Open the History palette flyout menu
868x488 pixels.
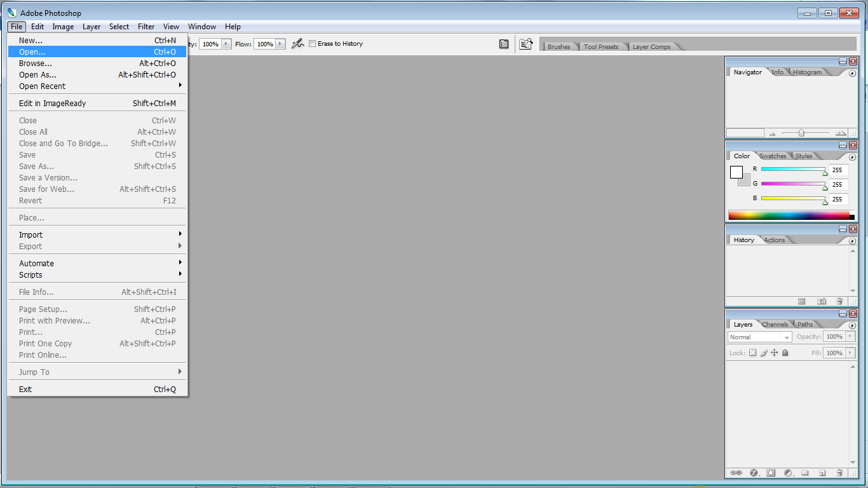click(852, 241)
